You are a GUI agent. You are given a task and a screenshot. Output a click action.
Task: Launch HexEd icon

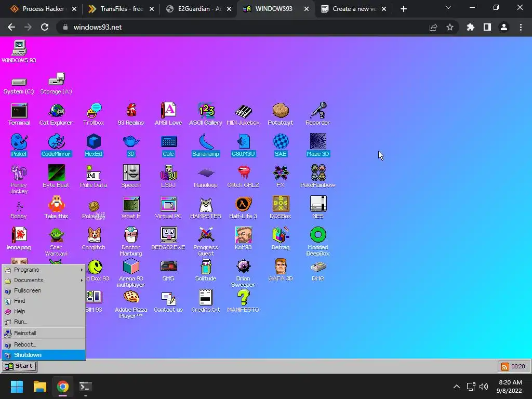pos(94,145)
